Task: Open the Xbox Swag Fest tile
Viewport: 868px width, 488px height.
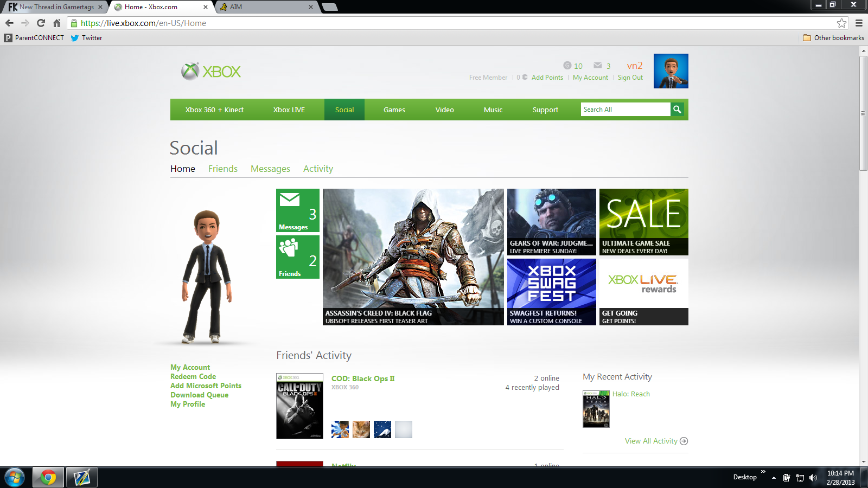Action: [x=552, y=292]
